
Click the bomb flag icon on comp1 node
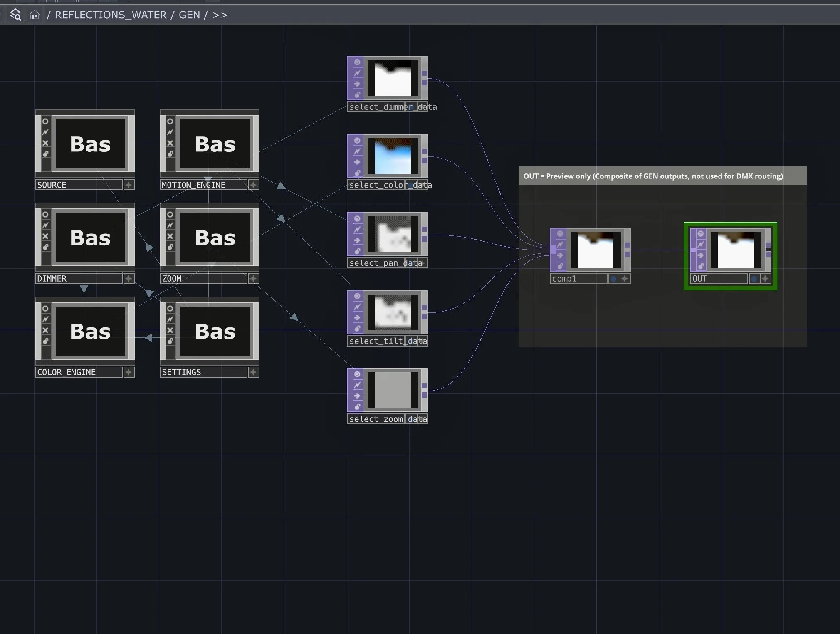(560, 266)
